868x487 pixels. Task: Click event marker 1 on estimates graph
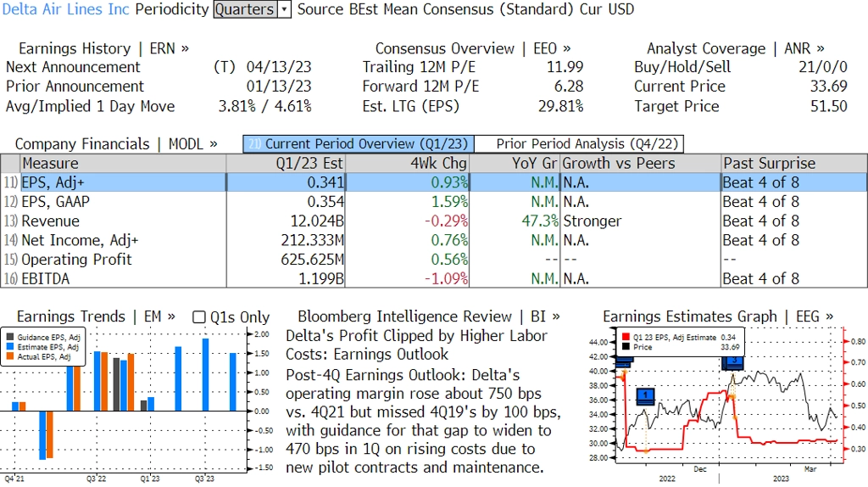point(645,396)
